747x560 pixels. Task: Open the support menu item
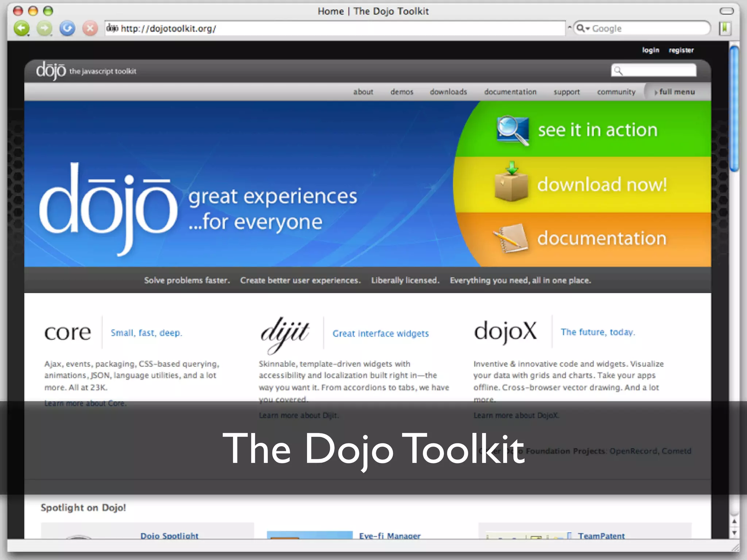pos(566,92)
